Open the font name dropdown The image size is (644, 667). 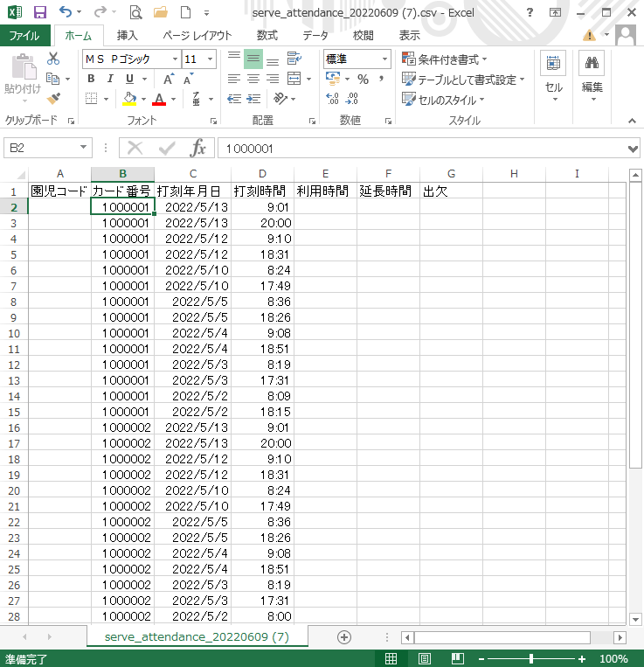175,59
